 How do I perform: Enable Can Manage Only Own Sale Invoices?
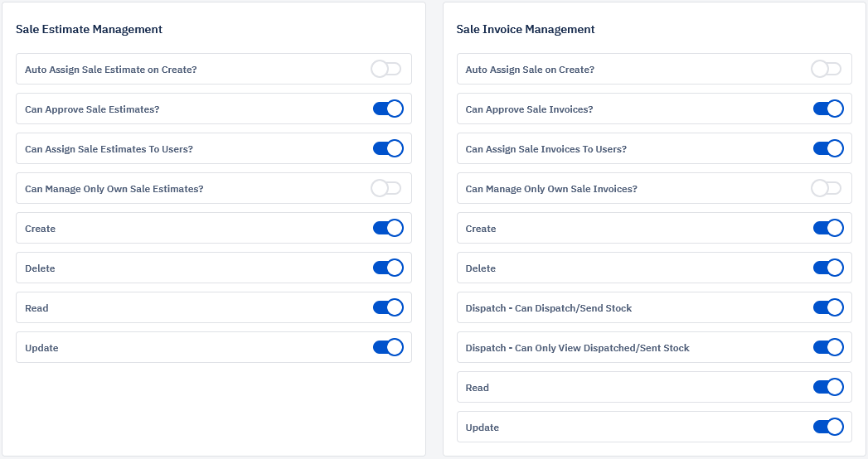827,189
